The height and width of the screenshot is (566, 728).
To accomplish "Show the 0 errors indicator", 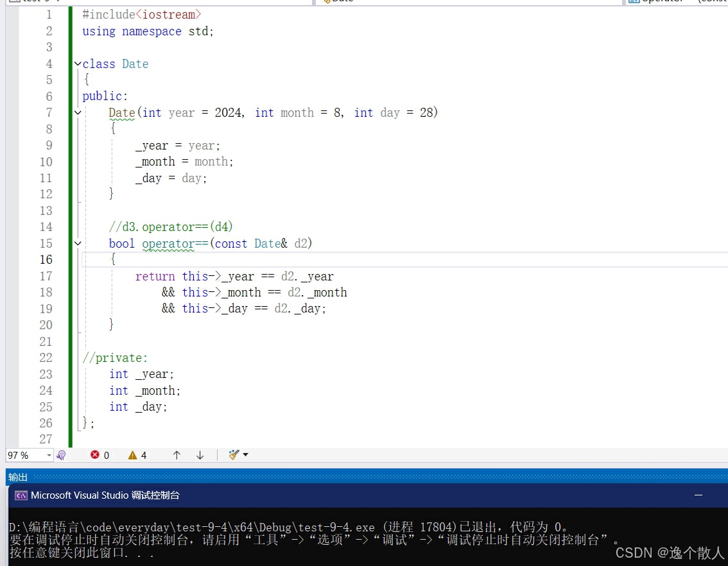I will (x=100, y=455).
